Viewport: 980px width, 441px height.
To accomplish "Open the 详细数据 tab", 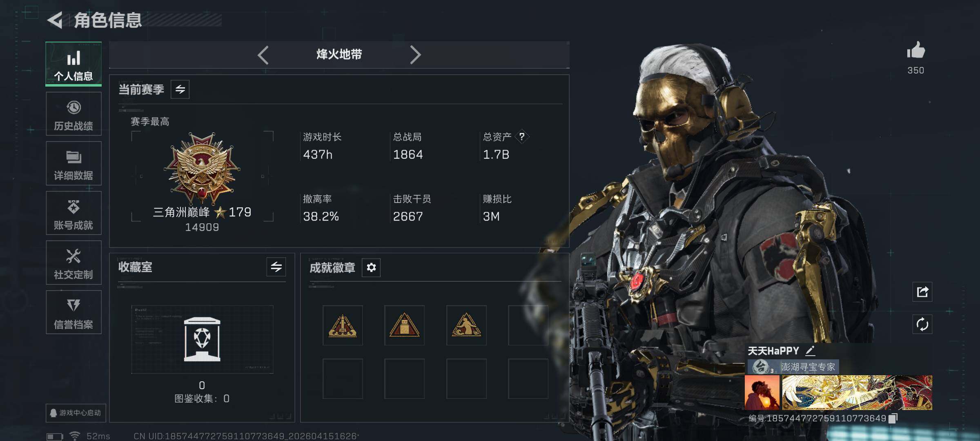I will pos(73,163).
